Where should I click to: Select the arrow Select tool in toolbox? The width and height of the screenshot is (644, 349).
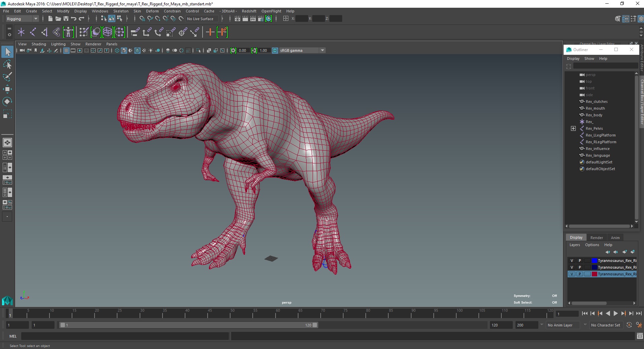(x=7, y=52)
